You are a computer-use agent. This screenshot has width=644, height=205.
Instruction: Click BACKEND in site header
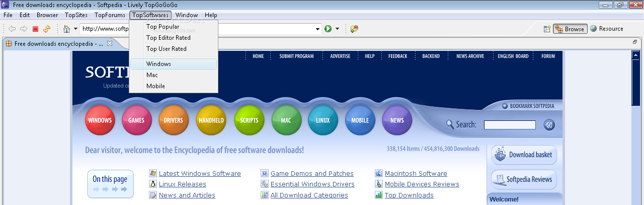pos(431,56)
